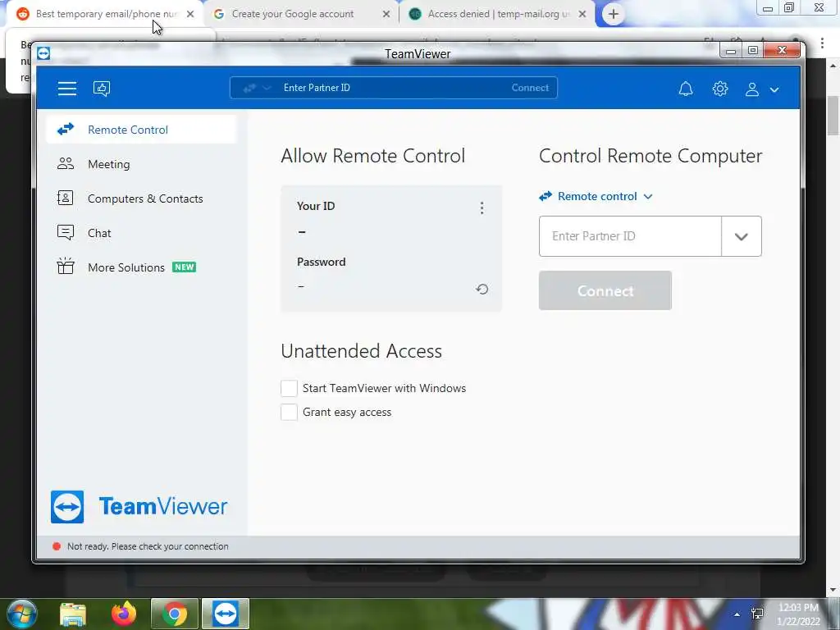
Task: Open the TeamViewer hamburger menu
Action: tap(67, 89)
